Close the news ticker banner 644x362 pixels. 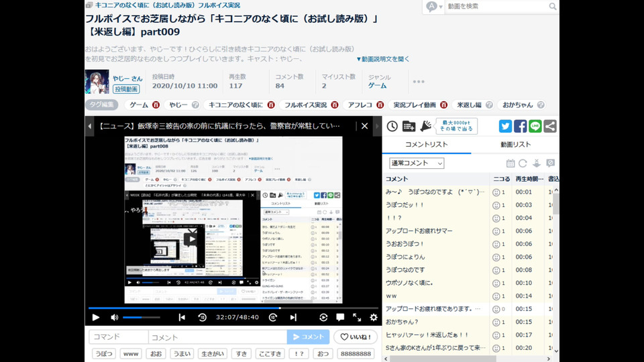[x=364, y=126]
